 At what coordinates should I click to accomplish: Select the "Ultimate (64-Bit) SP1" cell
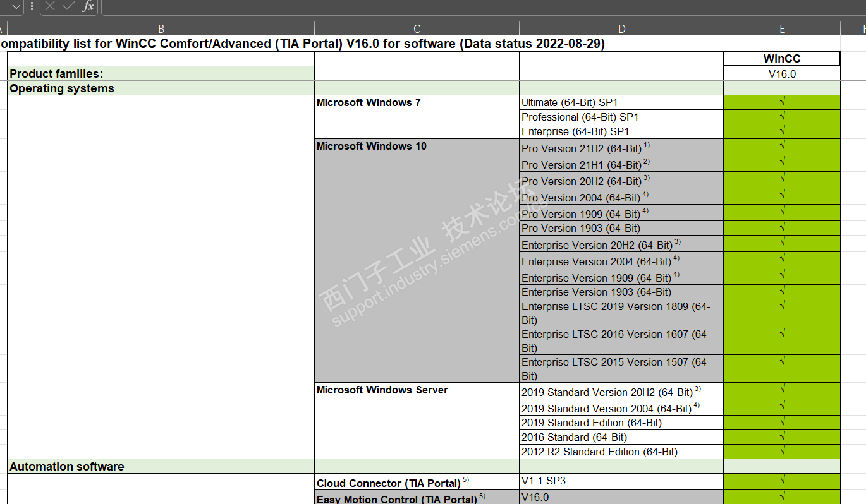pos(621,102)
